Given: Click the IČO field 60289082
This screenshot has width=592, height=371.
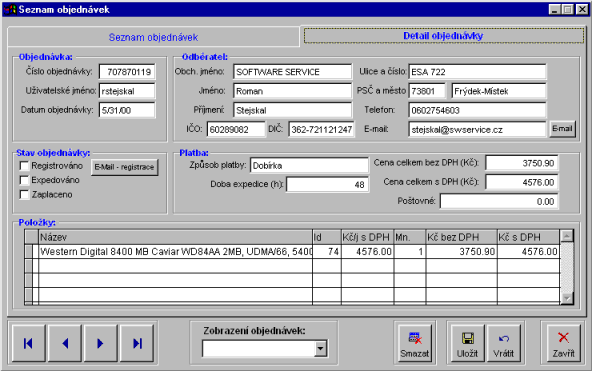Looking at the screenshot, I should point(236,129).
